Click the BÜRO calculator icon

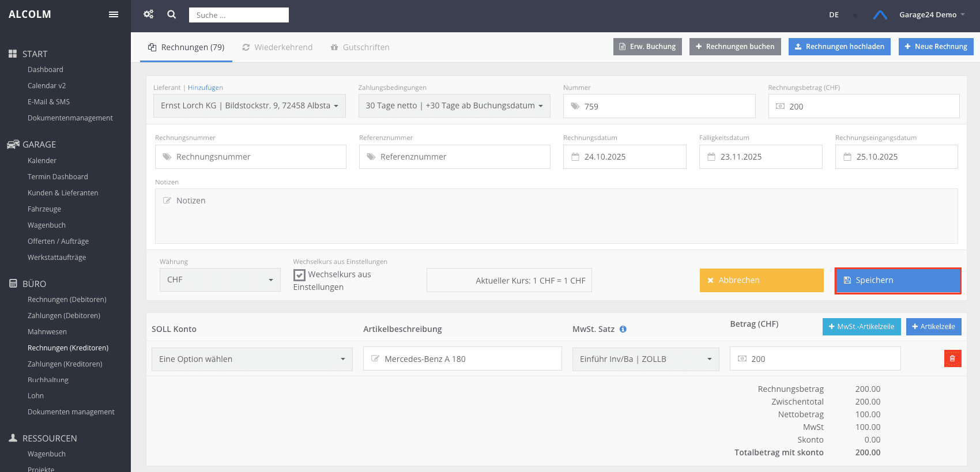click(13, 284)
